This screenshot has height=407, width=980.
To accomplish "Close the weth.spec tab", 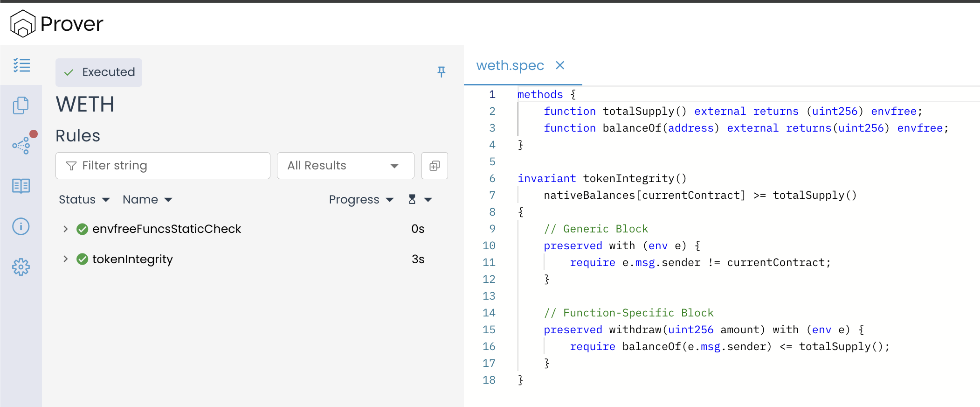I will tap(560, 65).
